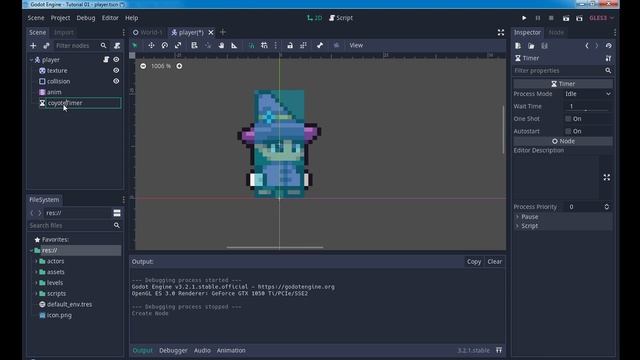Adjust Process Priority stepper arrows

click(x=607, y=207)
